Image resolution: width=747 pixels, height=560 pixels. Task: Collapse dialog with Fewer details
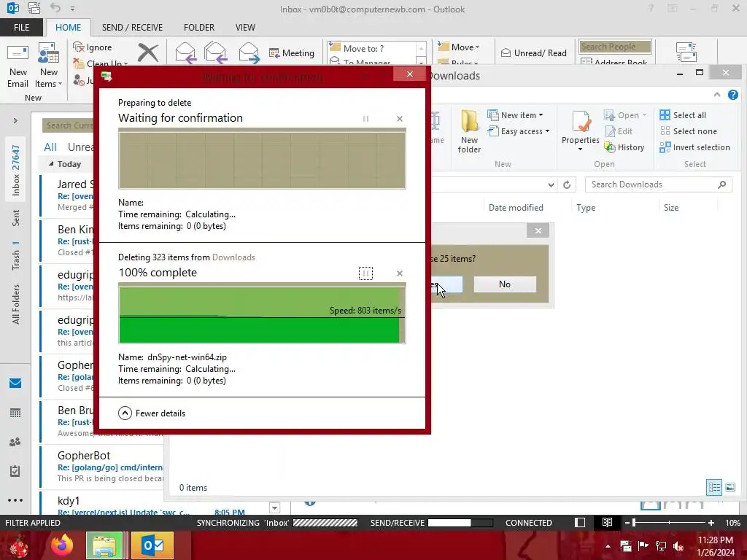(152, 413)
